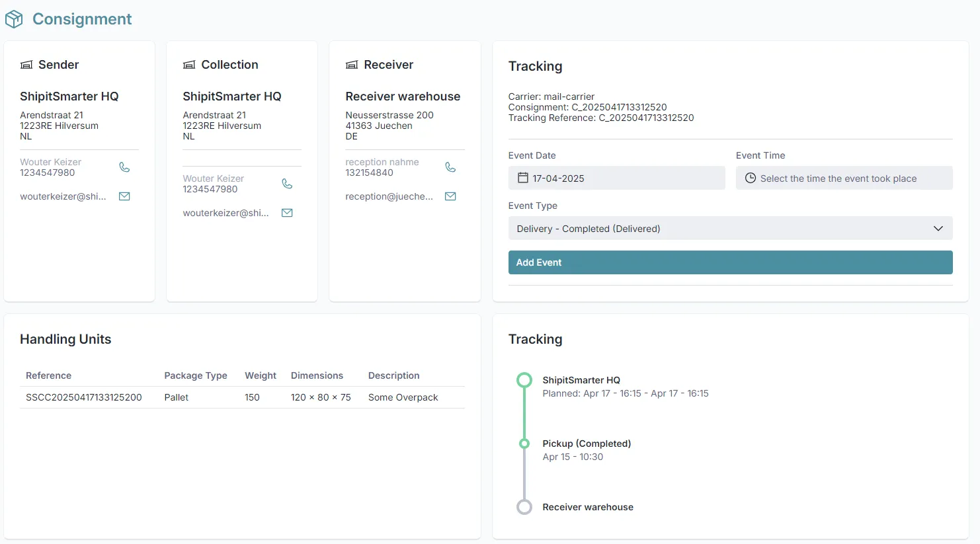Image resolution: width=980 pixels, height=544 pixels.
Task: Click the calendar icon in Event Date
Action: pyautogui.click(x=522, y=178)
